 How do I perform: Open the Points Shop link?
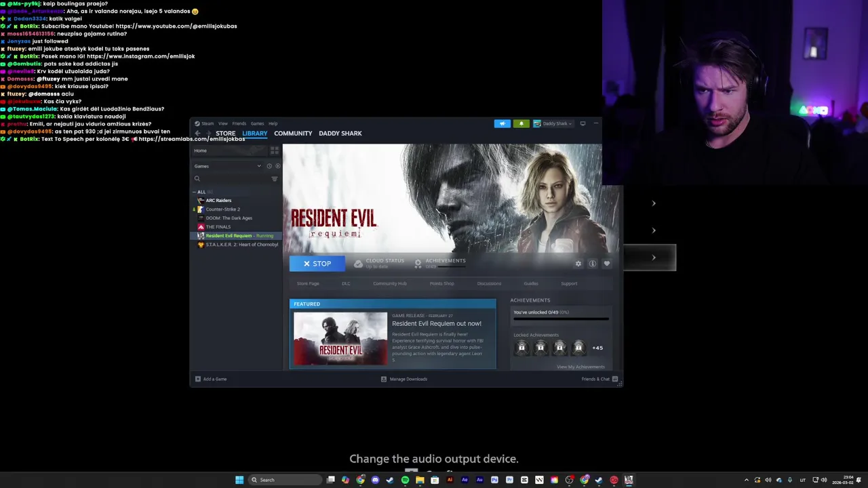[x=442, y=283]
